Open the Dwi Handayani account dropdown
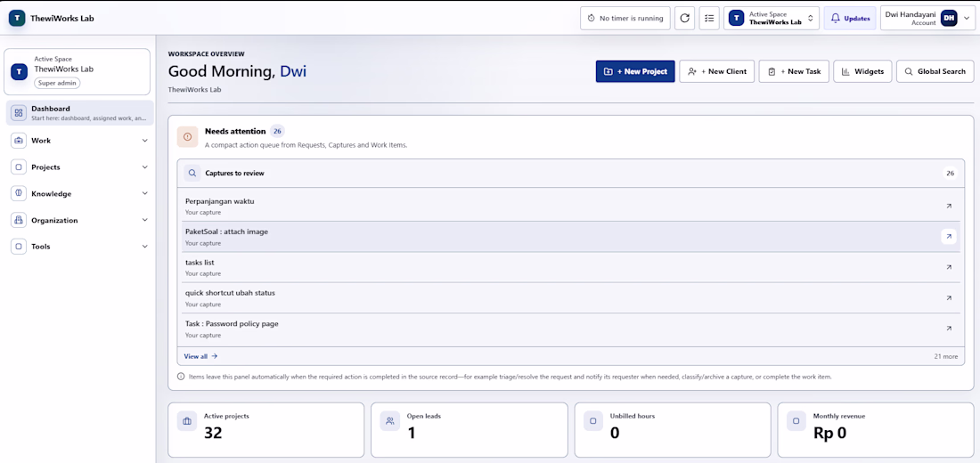This screenshot has width=980, height=463. click(x=927, y=18)
